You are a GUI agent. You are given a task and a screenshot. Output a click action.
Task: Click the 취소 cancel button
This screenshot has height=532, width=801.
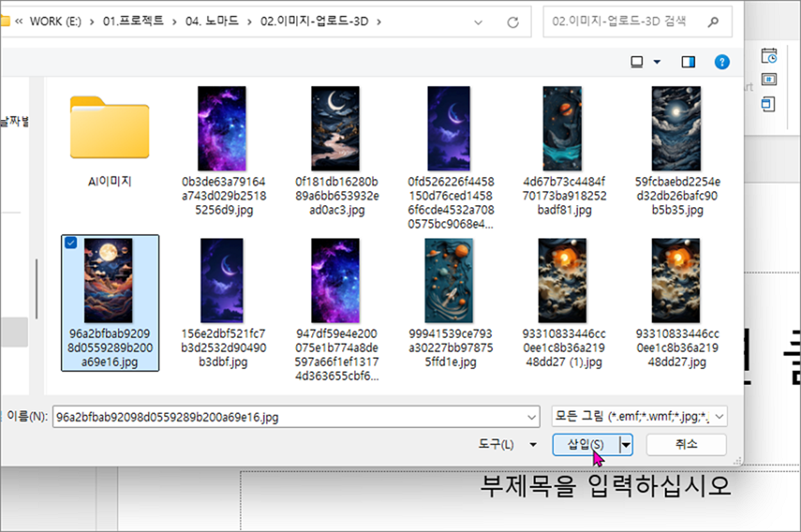point(686,444)
